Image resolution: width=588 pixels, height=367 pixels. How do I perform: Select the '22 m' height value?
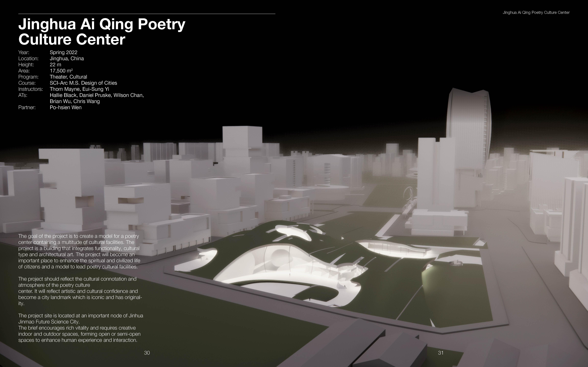tap(55, 65)
